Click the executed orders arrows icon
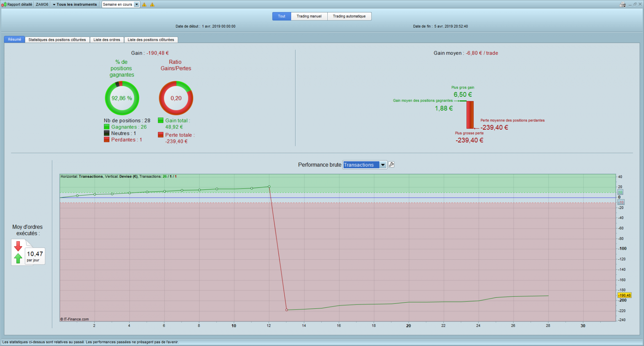 [18, 252]
